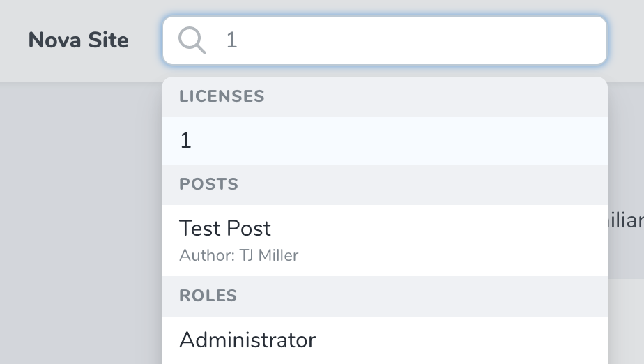Click the LICENSES group header
This screenshot has height=364, width=644.
(222, 96)
